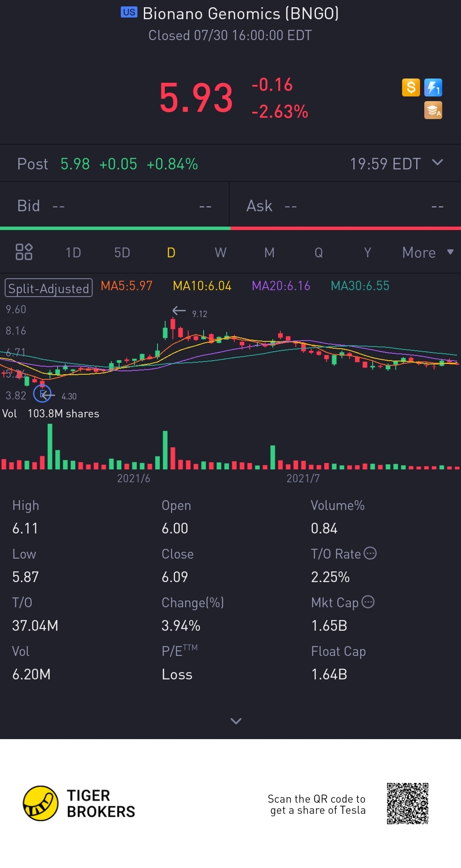This screenshot has height=868, width=461.
Task: Select the yearly Y chart tab
Action: tap(368, 252)
